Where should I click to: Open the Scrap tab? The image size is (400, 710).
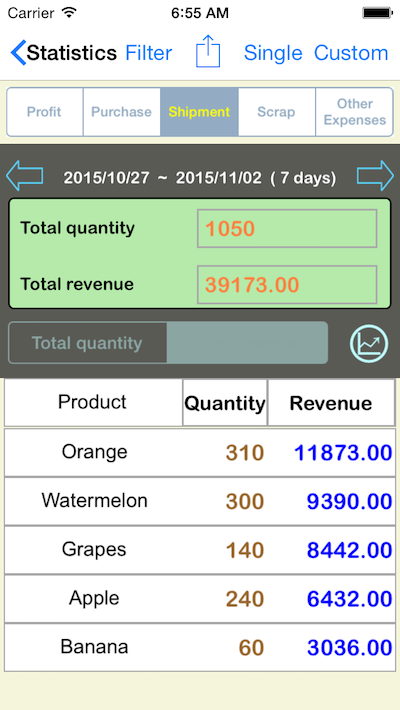click(x=276, y=112)
